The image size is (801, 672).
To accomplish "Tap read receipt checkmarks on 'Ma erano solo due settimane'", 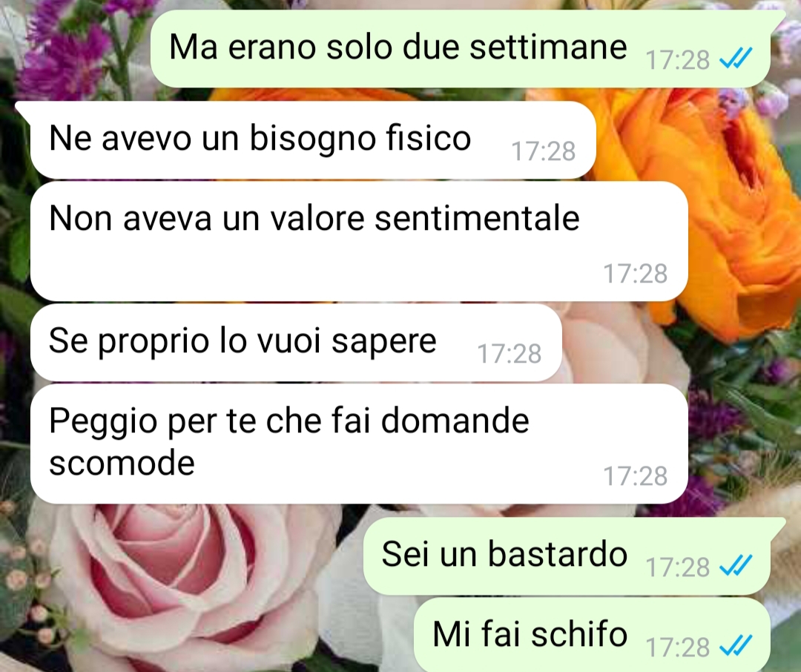I will [736, 59].
